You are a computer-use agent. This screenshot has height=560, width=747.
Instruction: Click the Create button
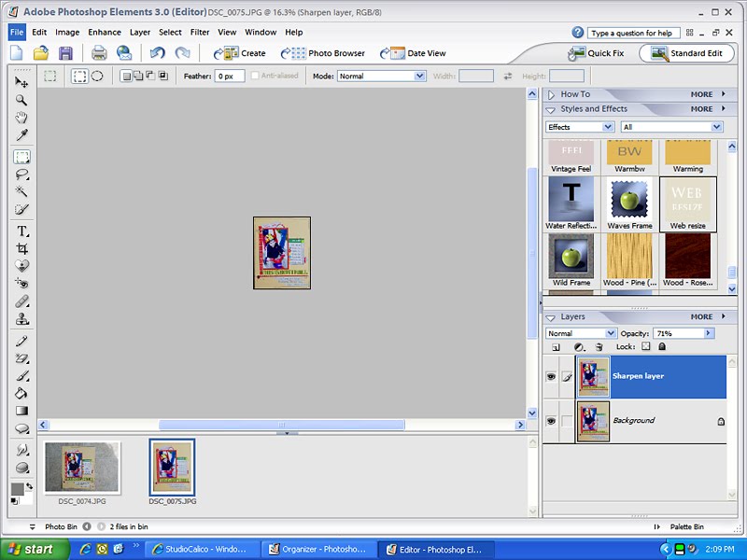239,53
